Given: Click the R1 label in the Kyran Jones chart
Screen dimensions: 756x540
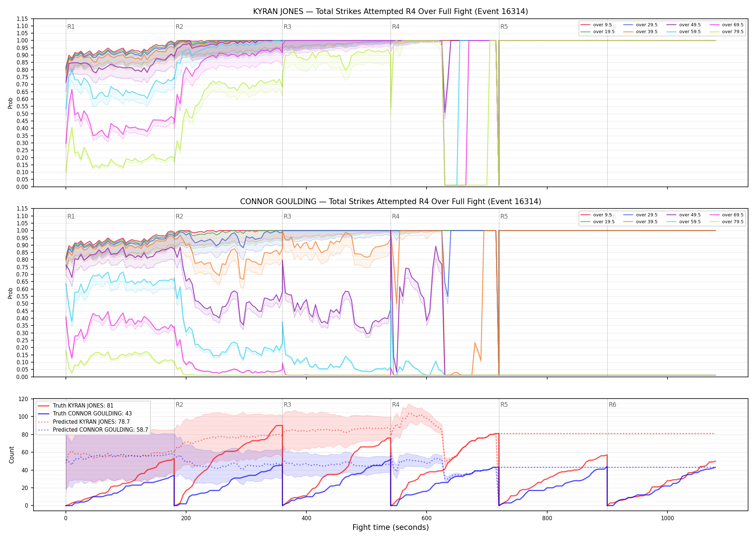Looking at the screenshot, I should tap(71, 27).
